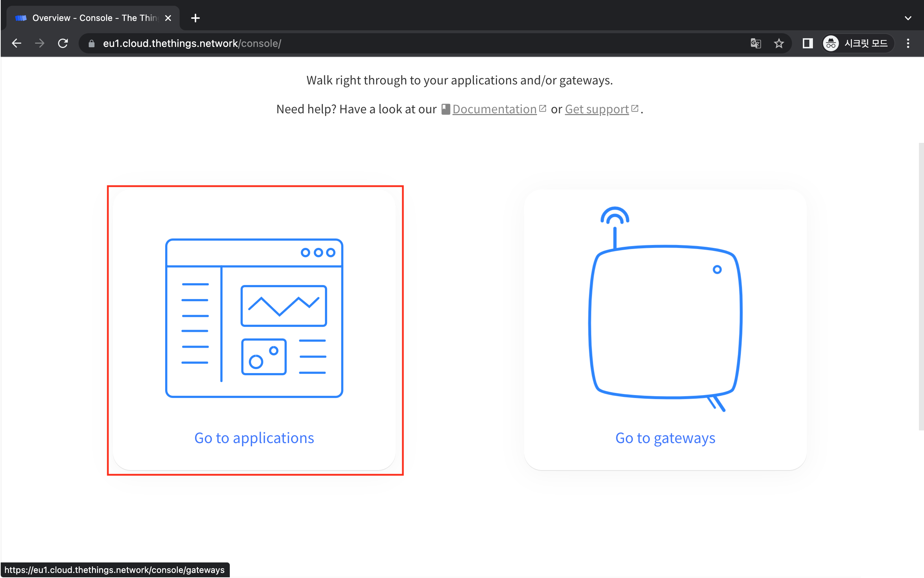
Task: Click the Go to gateways link text
Action: 665,438
